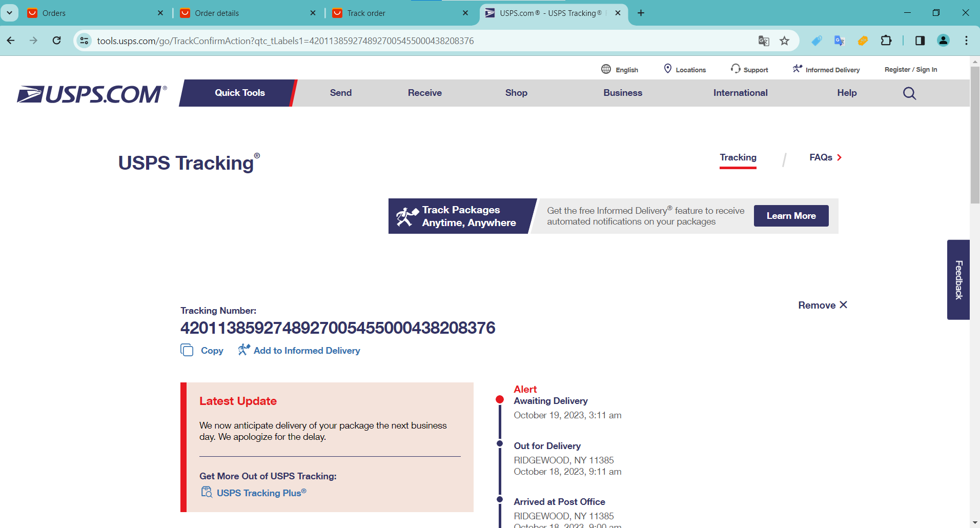Open the orange coupon extension icon

(x=863, y=40)
